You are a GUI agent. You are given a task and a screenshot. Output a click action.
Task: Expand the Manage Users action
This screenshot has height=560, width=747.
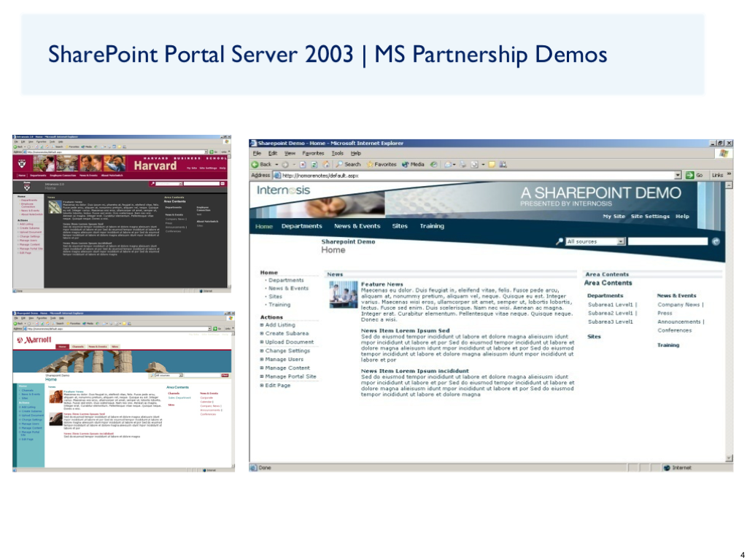[262, 359]
